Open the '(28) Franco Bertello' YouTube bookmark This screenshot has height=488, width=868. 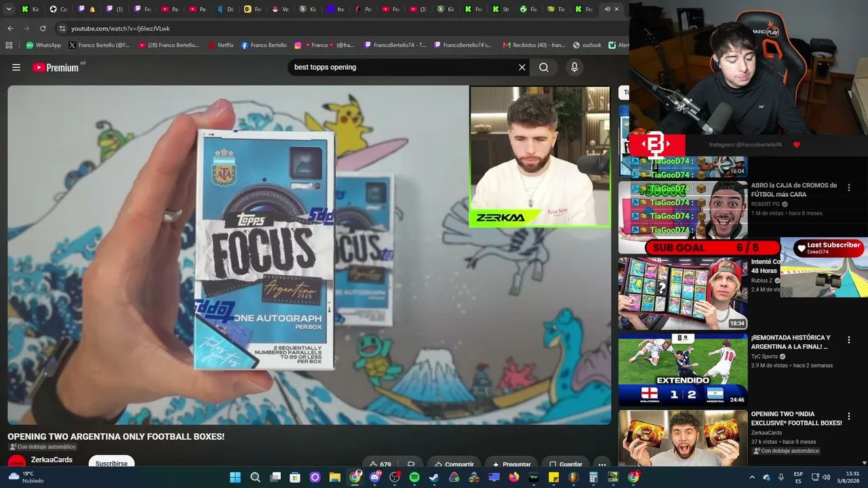pos(169,45)
